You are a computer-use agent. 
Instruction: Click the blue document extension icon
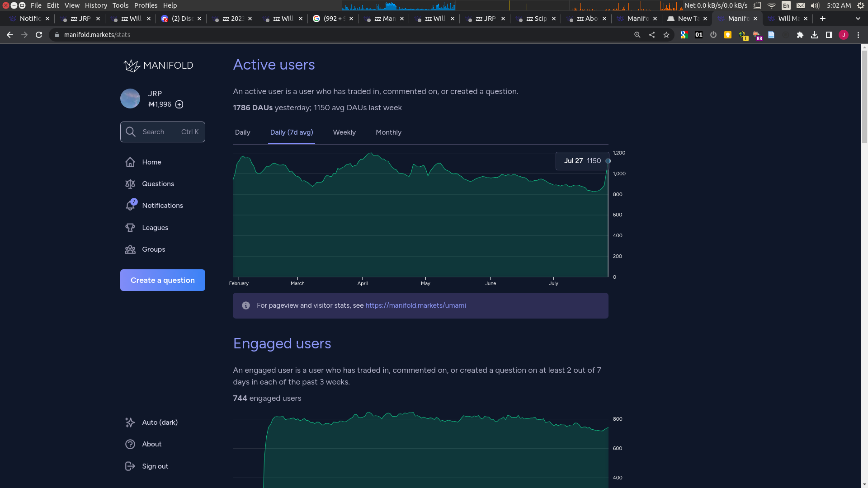(x=771, y=35)
